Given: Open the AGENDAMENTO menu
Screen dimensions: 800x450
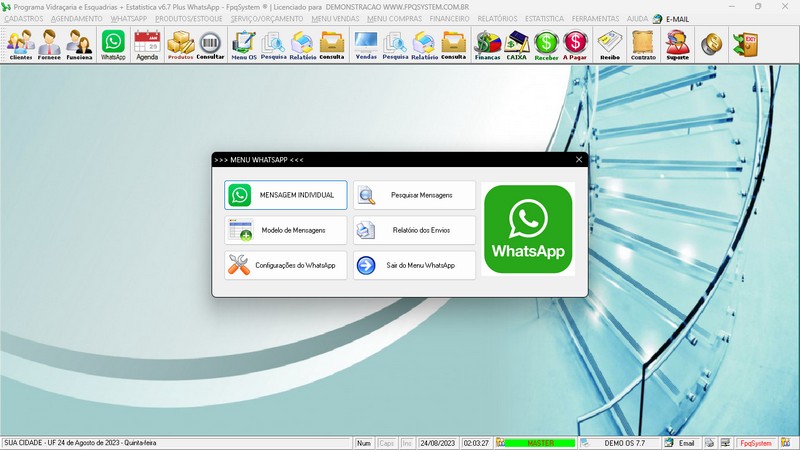Looking at the screenshot, I should pyautogui.click(x=77, y=19).
